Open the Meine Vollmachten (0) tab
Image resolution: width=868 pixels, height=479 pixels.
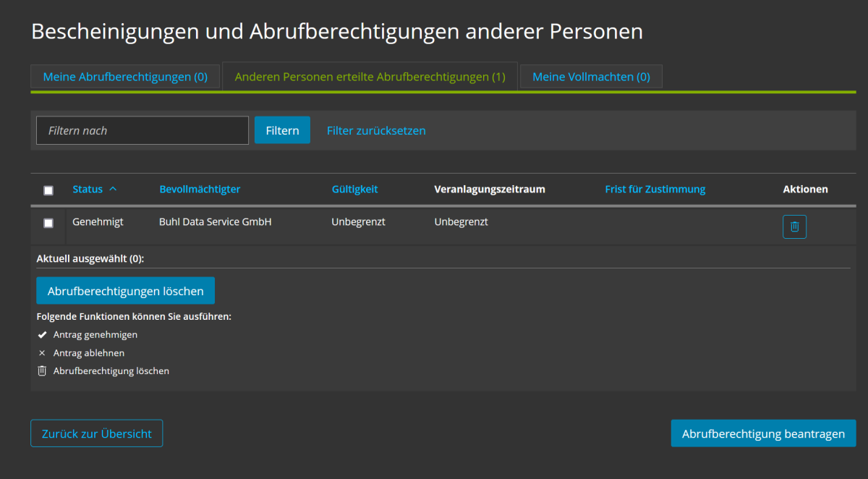[591, 77]
